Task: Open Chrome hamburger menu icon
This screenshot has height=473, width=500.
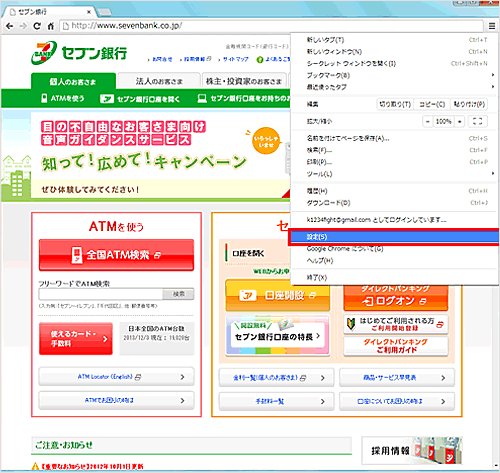Action: tap(492, 26)
